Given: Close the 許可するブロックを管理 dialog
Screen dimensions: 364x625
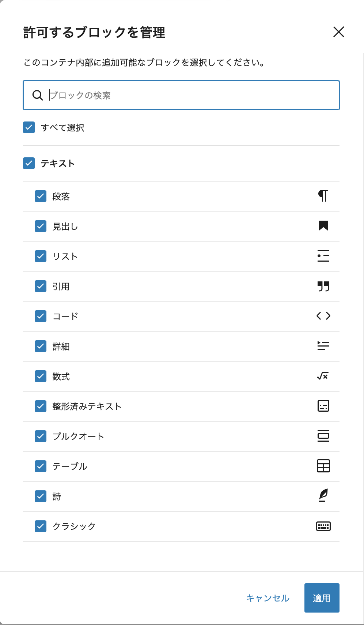Looking at the screenshot, I should pyautogui.click(x=339, y=32).
